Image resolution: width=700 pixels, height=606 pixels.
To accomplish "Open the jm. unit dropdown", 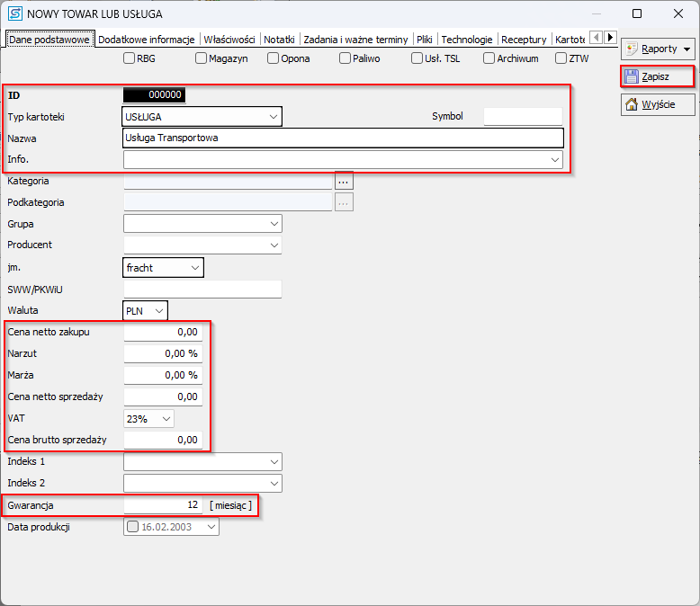I will pos(194,267).
